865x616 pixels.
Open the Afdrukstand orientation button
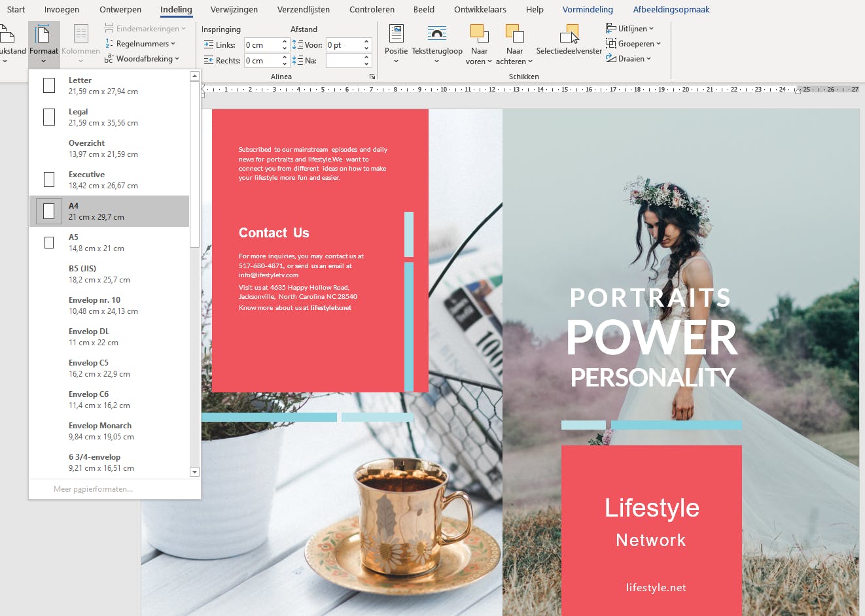pos(12,44)
